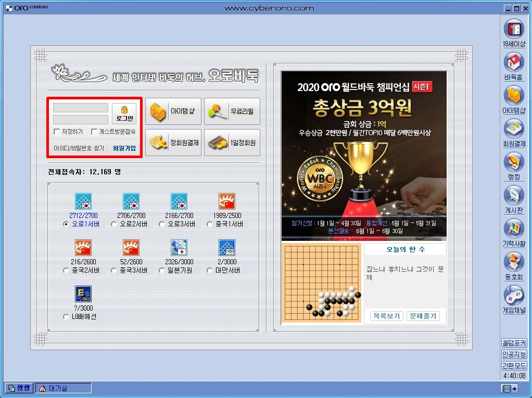This screenshot has width=532, height=398.
Task: Enable the 게스트방문접속 checkbox
Action: tap(94, 132)
